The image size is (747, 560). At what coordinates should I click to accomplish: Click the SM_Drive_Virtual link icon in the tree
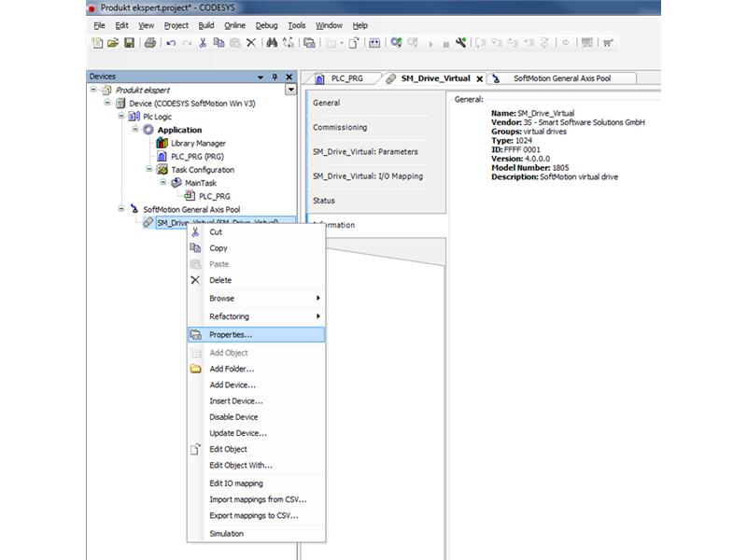coord(148,222)
